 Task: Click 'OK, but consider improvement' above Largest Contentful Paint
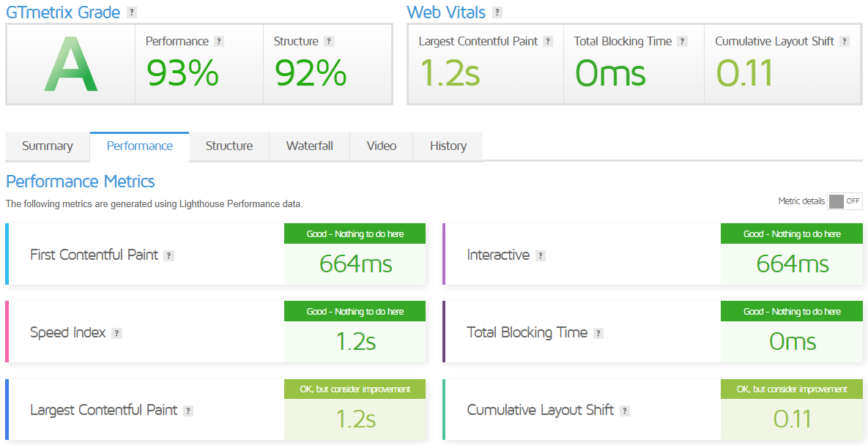tap(355, 389)
